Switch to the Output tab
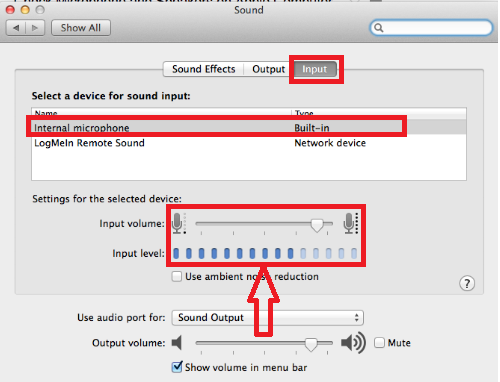Screen dimensions: 500x382 click(x=268, y=69)
